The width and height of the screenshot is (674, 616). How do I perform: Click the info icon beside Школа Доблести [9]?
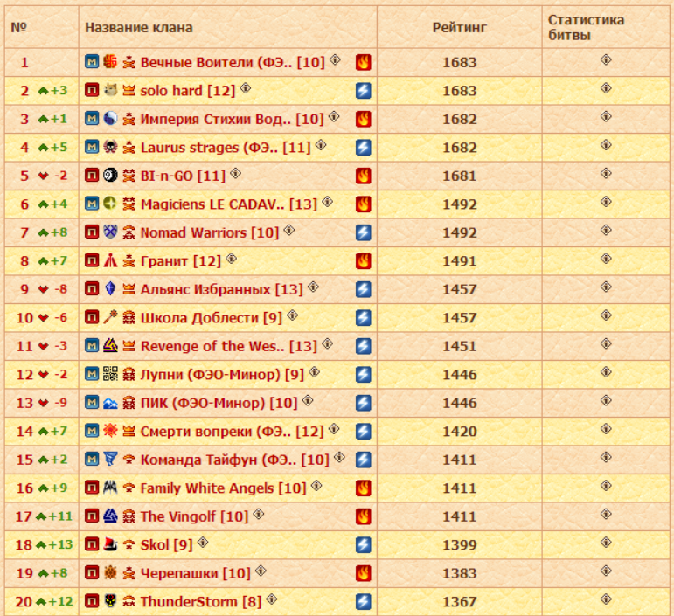[x=293, y=315]
